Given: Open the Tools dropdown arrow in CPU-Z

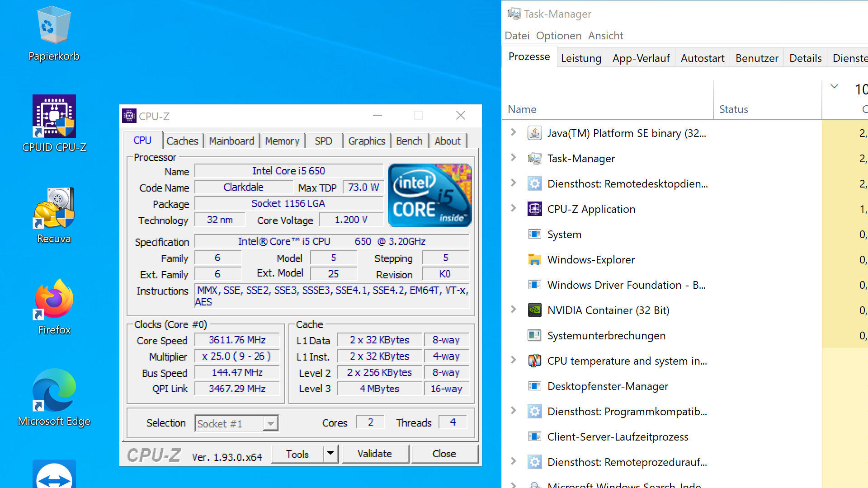Looking at the screenshot, I should [330, 454].
